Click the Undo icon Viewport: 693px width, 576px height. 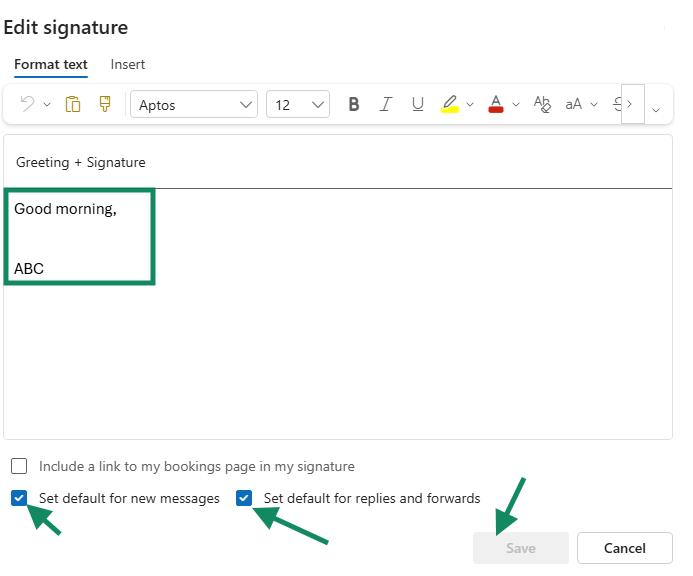point(27,104)
